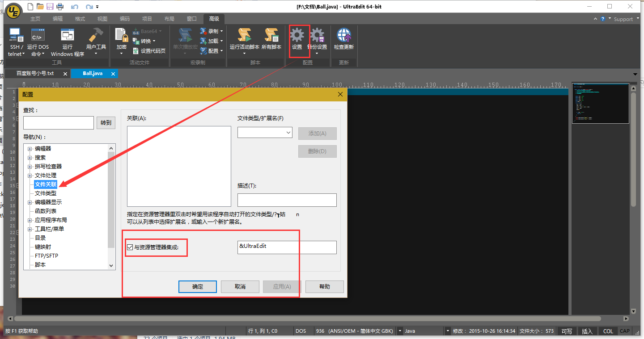Expand the 搜索 tree node
644x339 pixels.
coord(30,158)
